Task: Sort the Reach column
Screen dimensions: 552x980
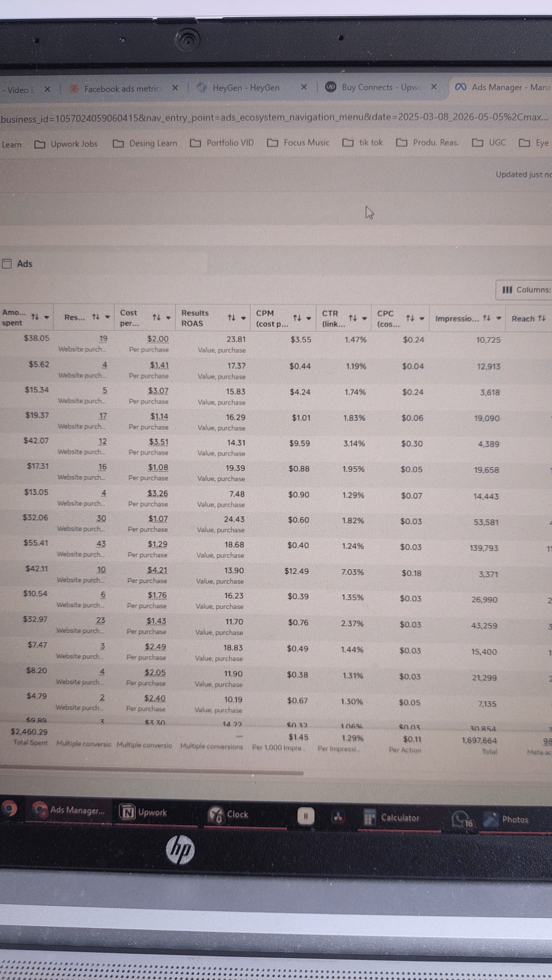Action: (x=542, y=318)
